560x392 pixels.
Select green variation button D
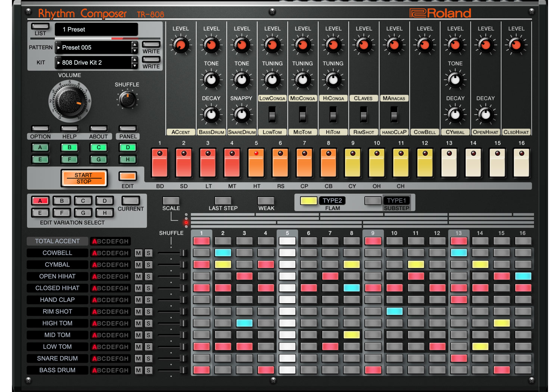pos(128,147)
